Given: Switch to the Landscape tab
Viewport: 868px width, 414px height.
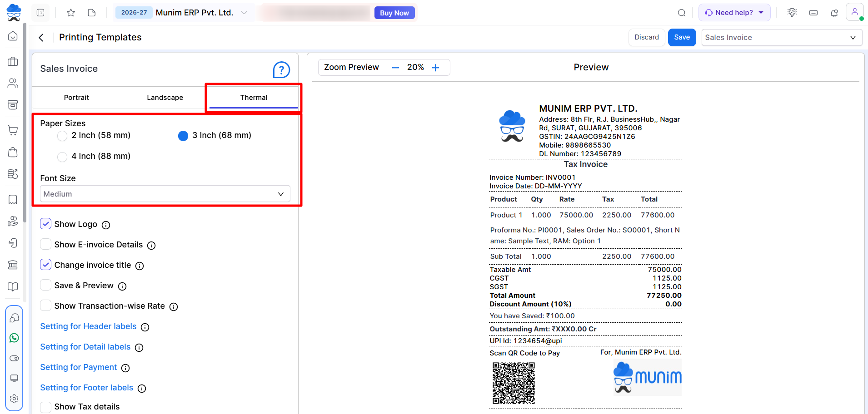Looking at the screenshot, I should (x=165, y=98).
